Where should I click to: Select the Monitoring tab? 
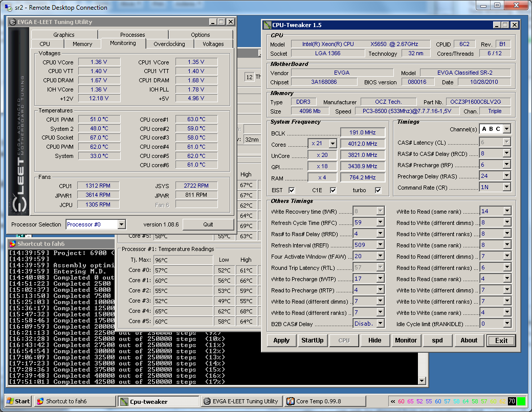(123, 43)
